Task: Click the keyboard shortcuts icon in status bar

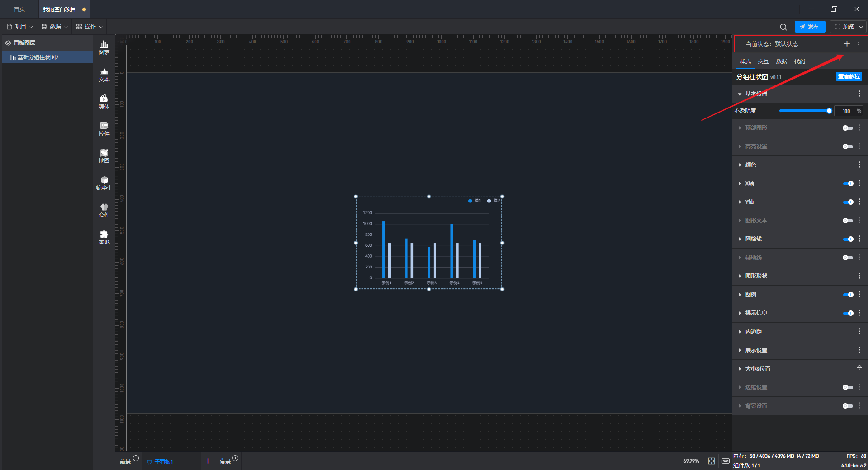Action: click(x=726, y=461)
